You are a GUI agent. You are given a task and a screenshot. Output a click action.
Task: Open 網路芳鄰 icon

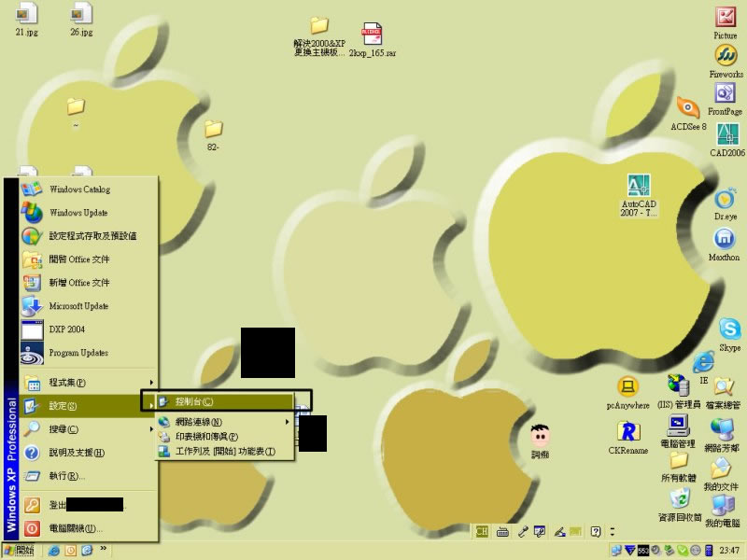point(722,435)
